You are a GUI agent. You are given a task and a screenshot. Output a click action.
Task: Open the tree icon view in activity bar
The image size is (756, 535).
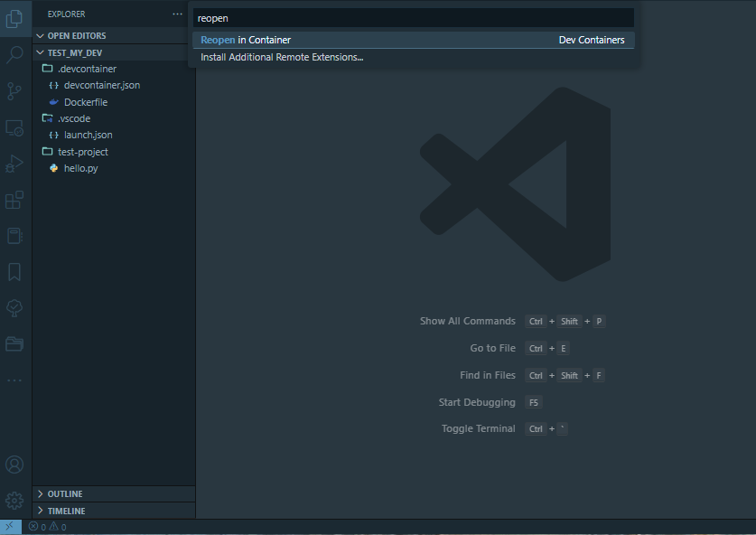click(14, 308)
